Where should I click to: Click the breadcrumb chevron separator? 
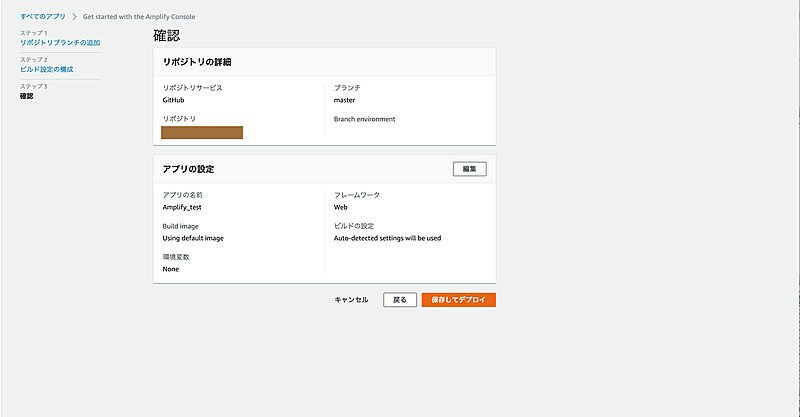(x=74, y=16)
